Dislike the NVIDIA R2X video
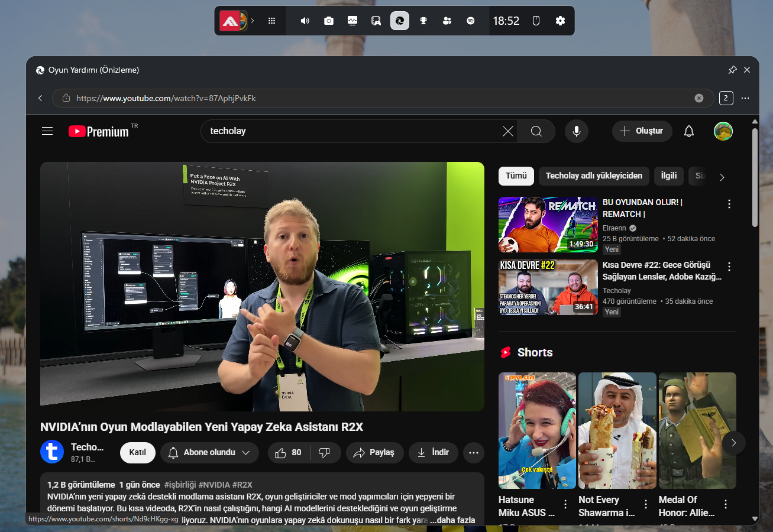 (x=325, y=453)
